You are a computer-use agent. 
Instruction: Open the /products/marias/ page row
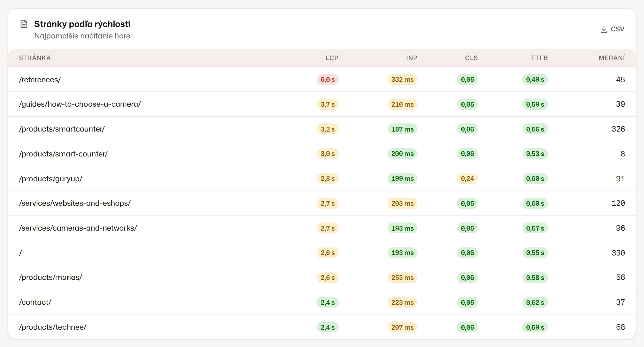coord(322,277)
